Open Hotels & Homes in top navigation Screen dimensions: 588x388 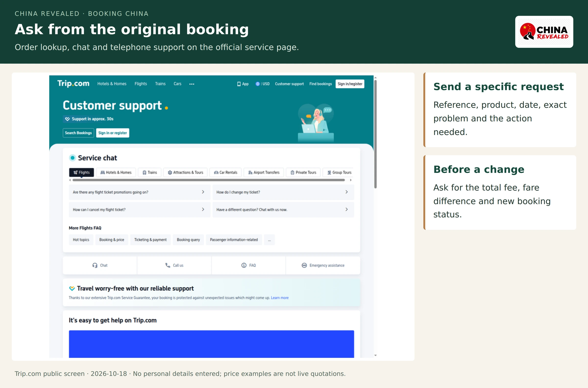pyautogui.click(x=112, y=84)
